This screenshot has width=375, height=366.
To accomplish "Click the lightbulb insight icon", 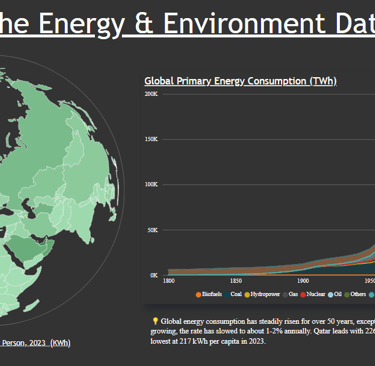I will tap(155, 321).
